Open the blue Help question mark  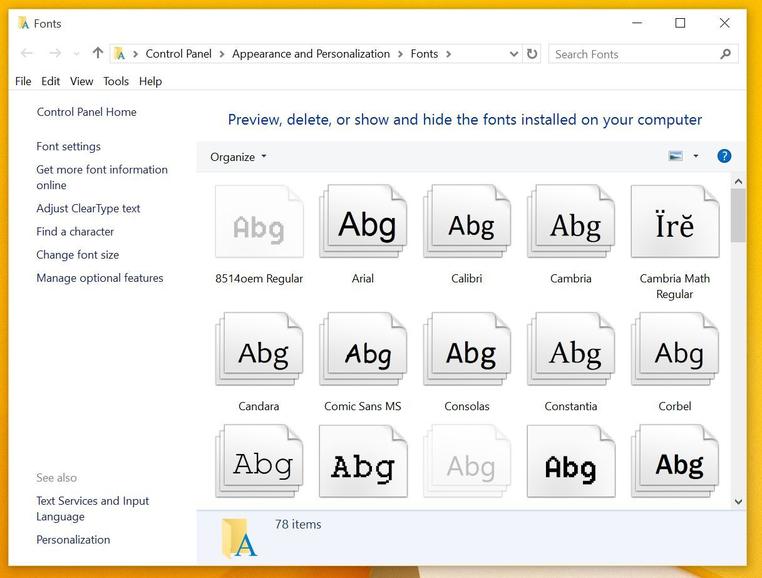point(724,156)
